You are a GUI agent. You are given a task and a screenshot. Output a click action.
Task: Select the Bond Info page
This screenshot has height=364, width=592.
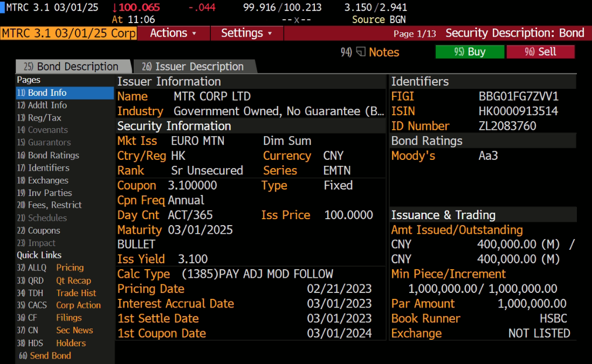coord(65,93)
